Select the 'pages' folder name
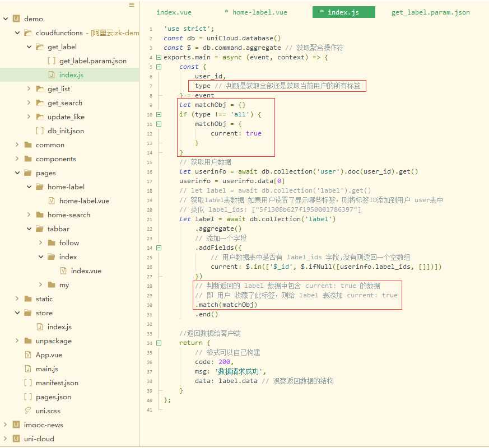489x448 pixels. tap(46, 172)
